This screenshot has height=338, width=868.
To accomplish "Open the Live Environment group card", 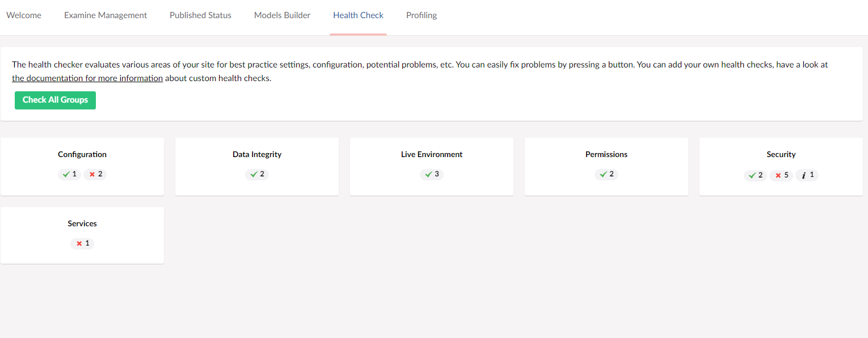I will 432,167.
